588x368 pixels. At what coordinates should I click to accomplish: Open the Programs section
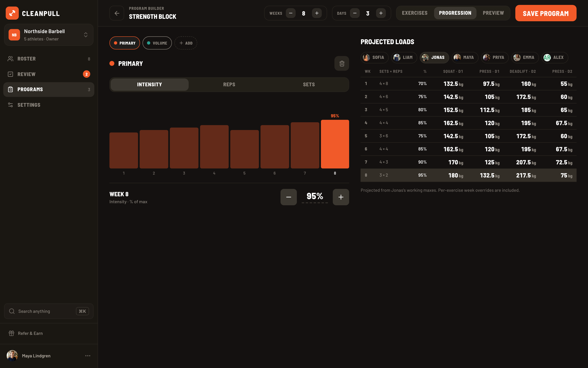coord(49,89)
